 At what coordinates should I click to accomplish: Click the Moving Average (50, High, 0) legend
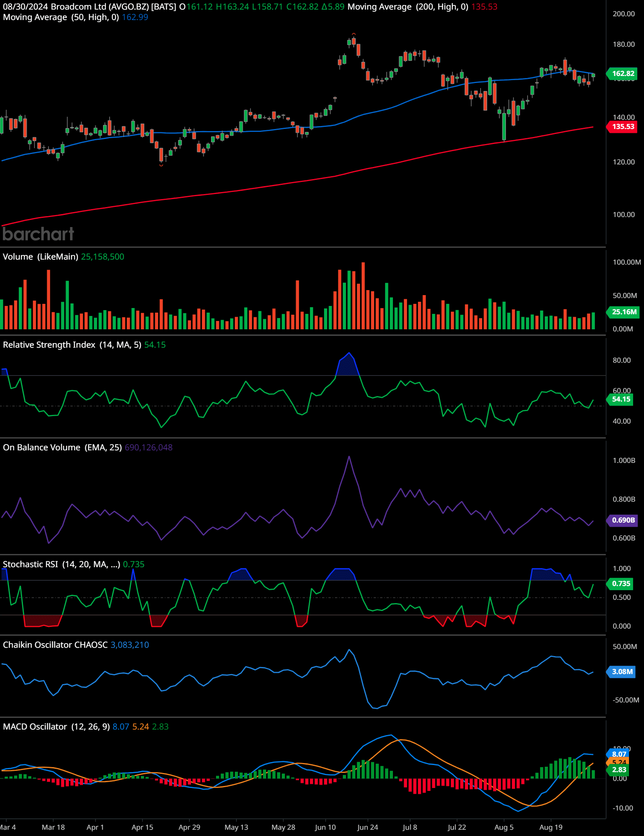pyautogui.click(x=61, y=17)
